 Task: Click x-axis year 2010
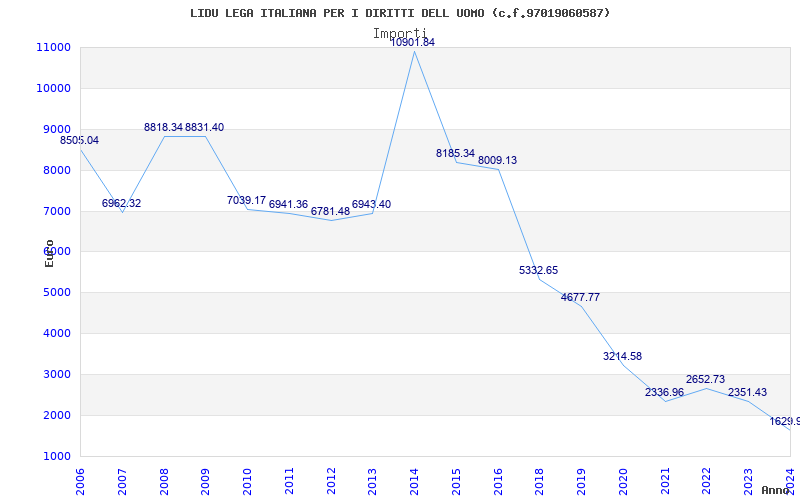coord(247,482)
